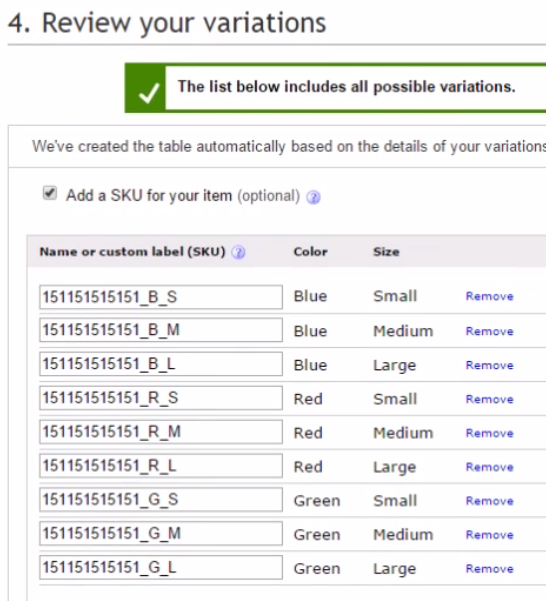Uncheck Add a SKU for your item
546x601 pixels.
[x=49, y=193]
